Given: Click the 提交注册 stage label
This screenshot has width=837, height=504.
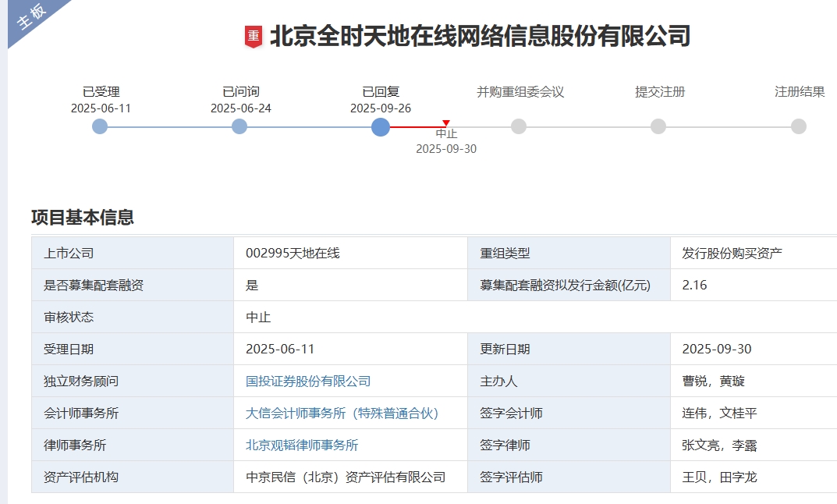Looking at the screenshot, I should tap(660, 92).
